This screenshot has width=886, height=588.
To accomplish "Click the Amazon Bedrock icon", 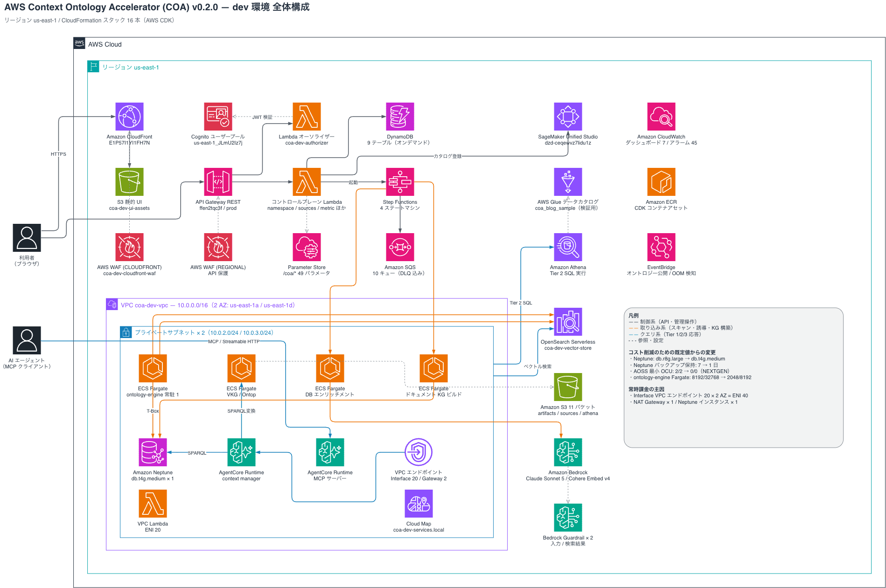I will 568,452.
